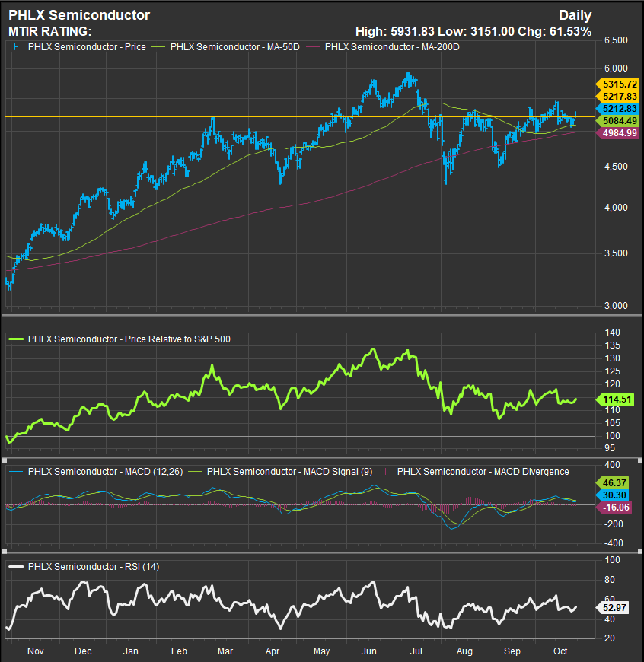Click the 6,000 price axis label

(616, 68)
